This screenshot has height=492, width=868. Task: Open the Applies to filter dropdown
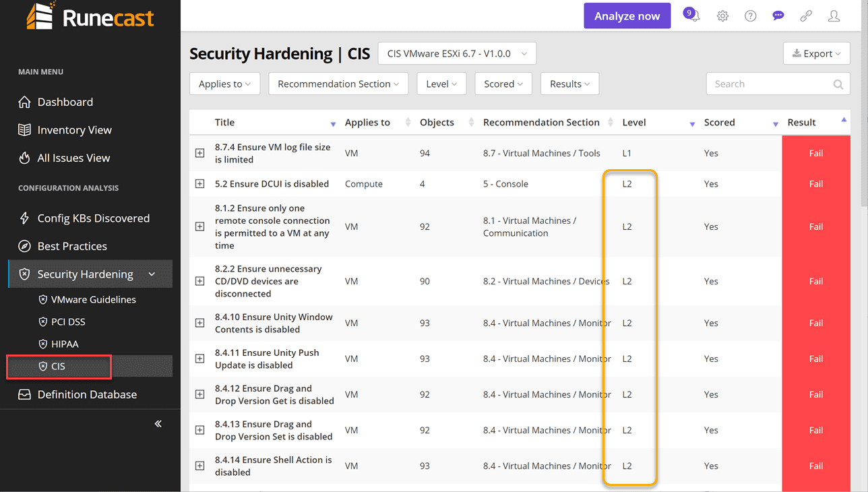tap(224, 84)
